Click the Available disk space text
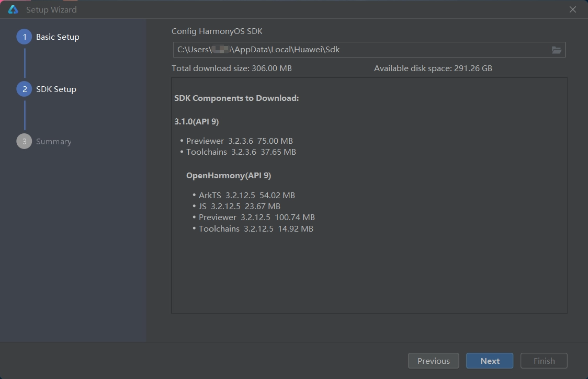The image size is (588, 379). [433, 68]
